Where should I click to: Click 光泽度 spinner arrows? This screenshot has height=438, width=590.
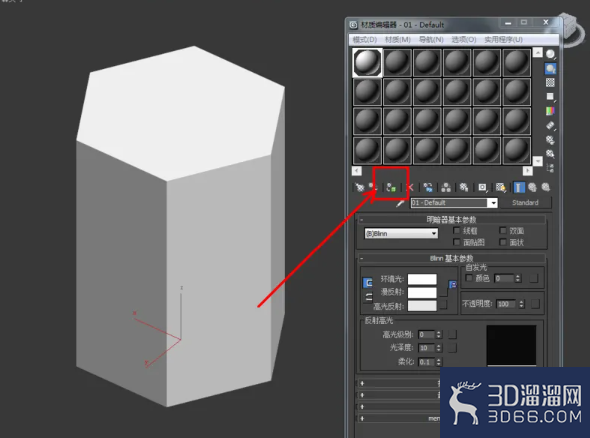pyautogui.click(x=438, y=348)
